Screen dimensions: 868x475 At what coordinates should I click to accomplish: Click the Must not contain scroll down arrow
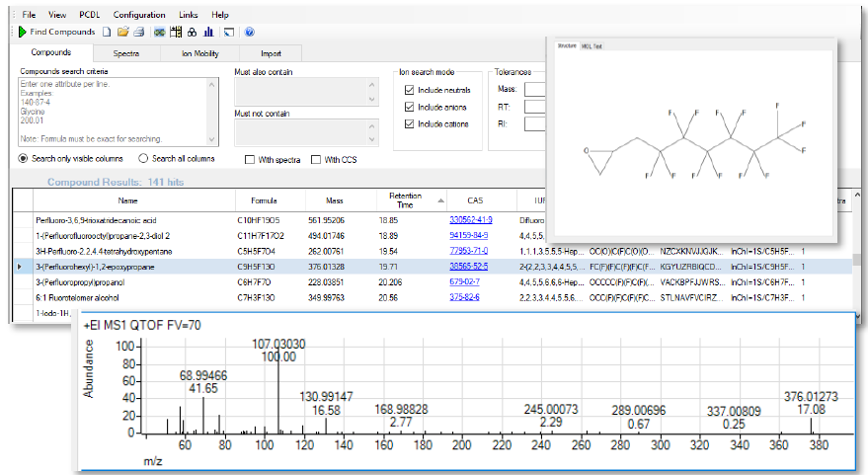372,139
